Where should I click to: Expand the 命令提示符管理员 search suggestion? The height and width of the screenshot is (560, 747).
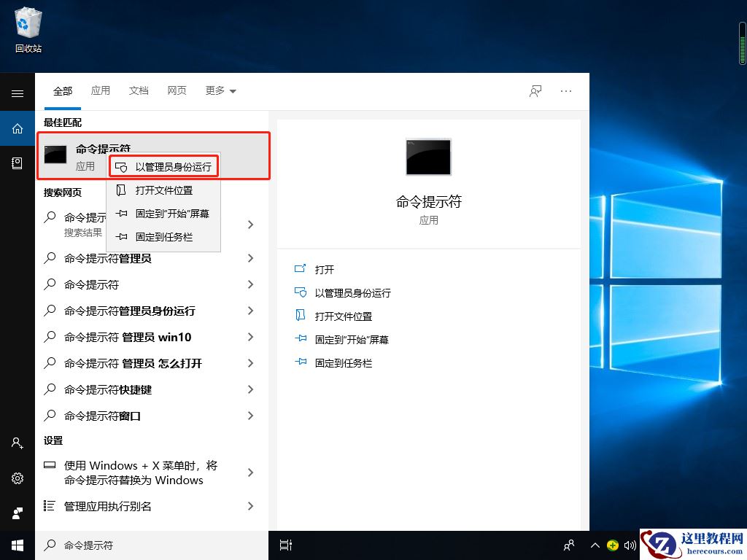coord(251,257)
